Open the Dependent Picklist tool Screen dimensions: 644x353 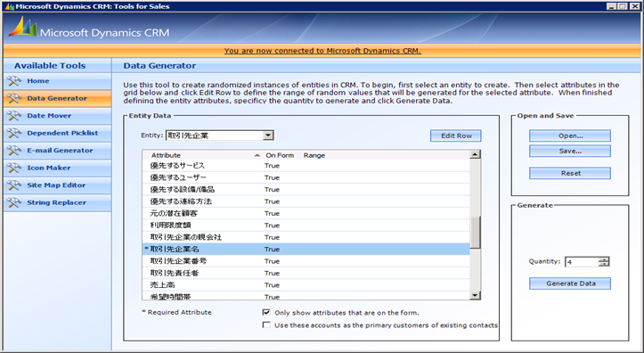click(x=57, y=133)
